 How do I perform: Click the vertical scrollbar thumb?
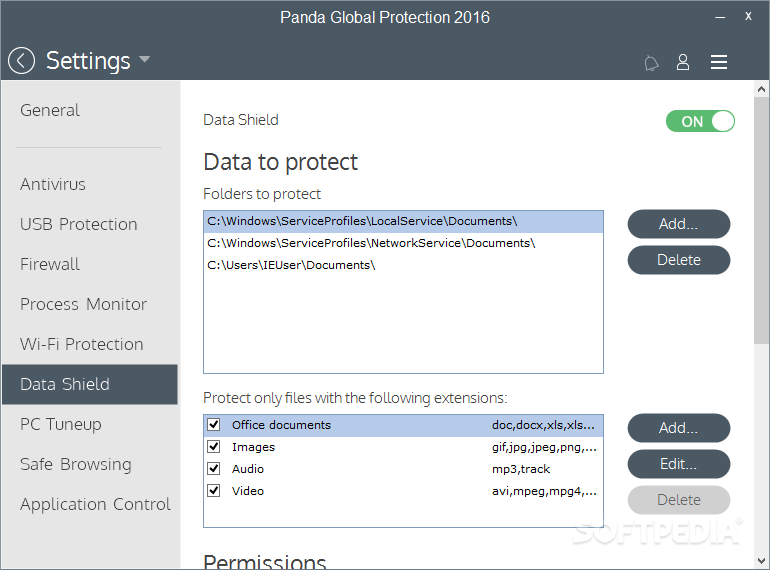(761, 220)
